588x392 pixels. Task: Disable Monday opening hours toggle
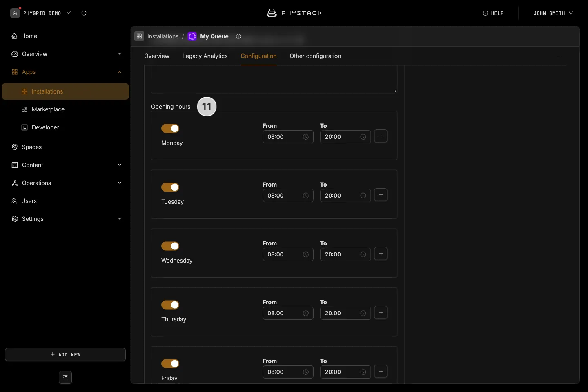pos(170,128)
